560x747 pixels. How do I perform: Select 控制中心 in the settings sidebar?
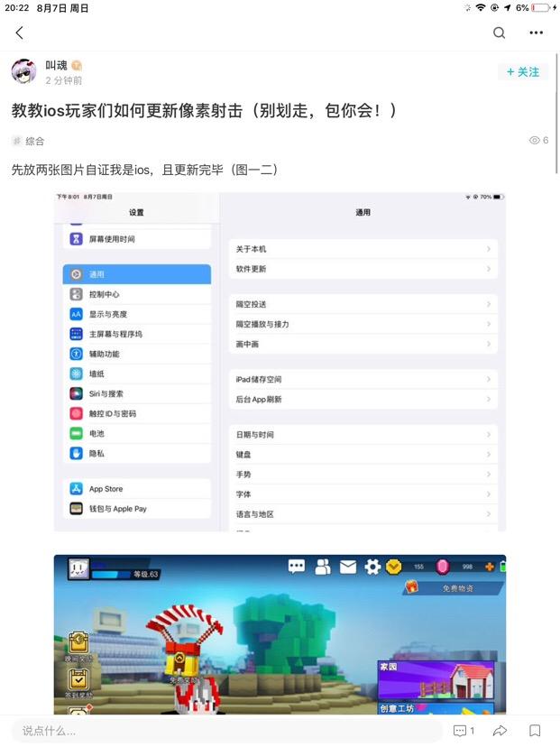137,294
